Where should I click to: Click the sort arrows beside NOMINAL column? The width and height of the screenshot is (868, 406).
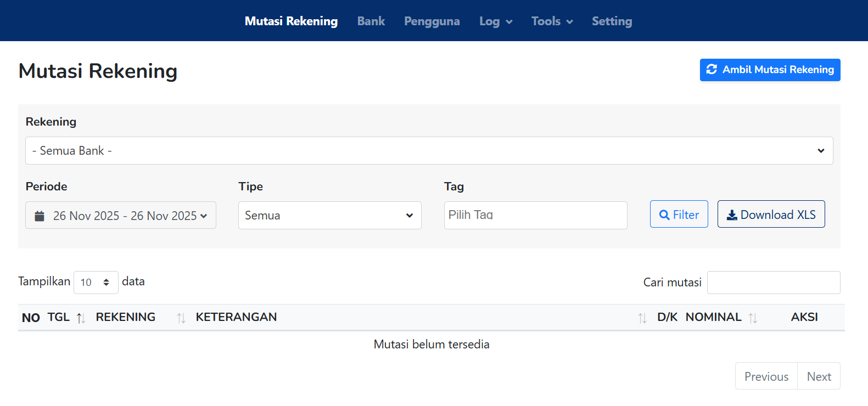tap(753, 318)
